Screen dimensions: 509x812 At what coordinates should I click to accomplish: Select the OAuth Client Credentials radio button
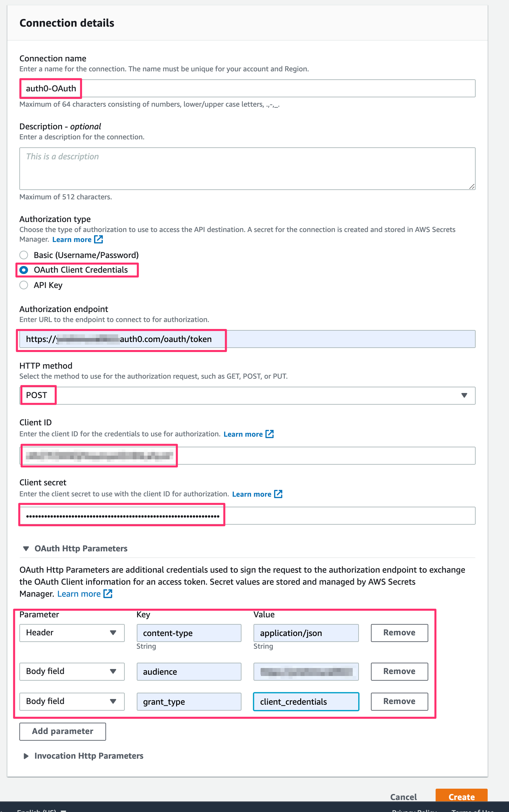24,270
